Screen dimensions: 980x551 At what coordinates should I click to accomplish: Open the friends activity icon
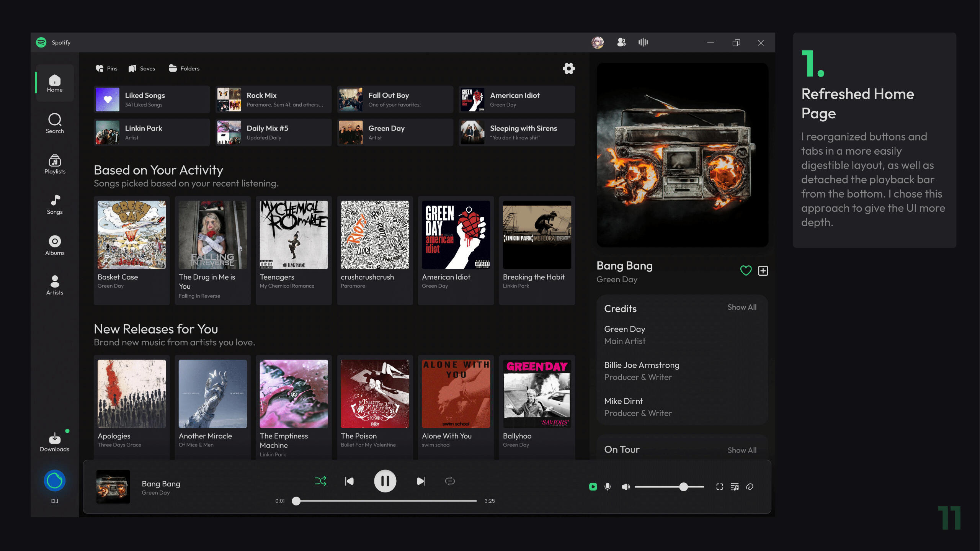621,42
